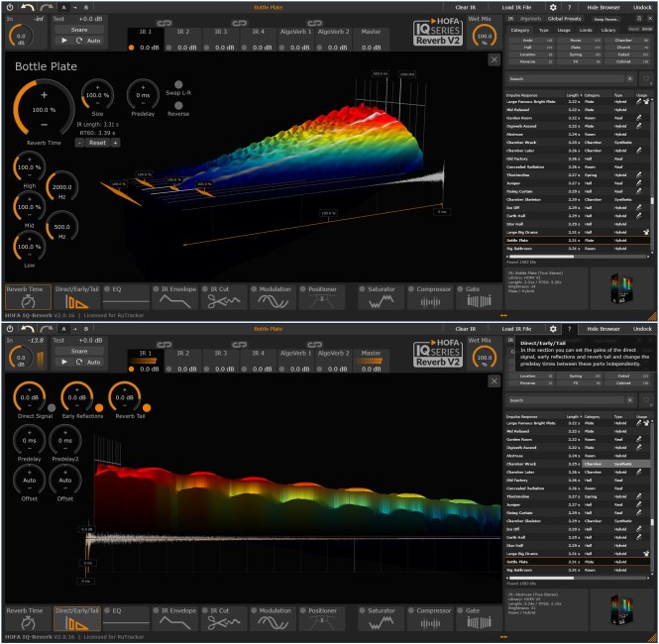
Task: Open Compressor module in top window
Action: click(x=429, y=297)
